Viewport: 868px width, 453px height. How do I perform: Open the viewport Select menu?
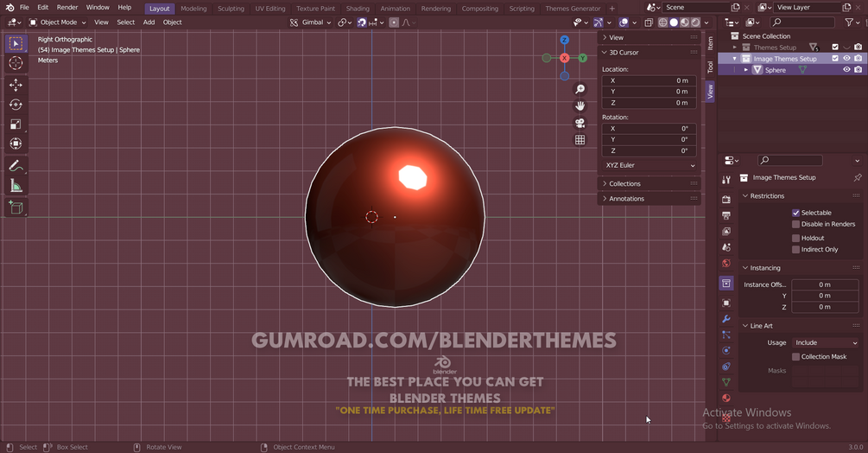125,22
